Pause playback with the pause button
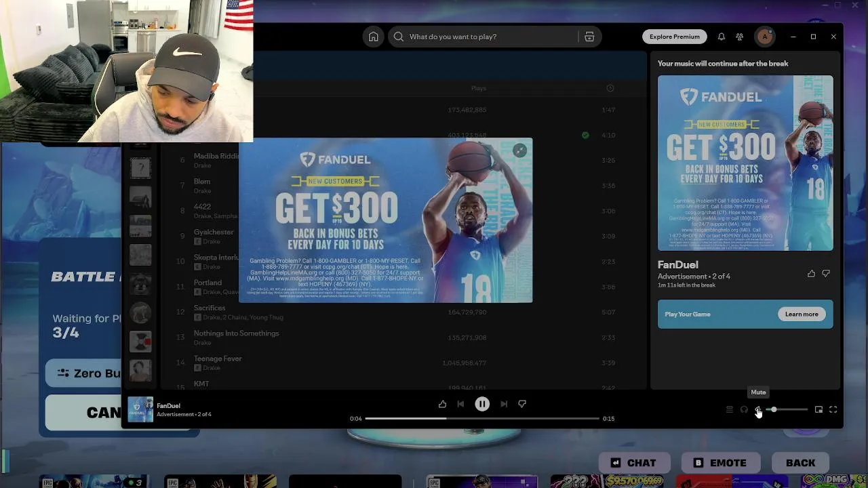 tap(482, 404)
